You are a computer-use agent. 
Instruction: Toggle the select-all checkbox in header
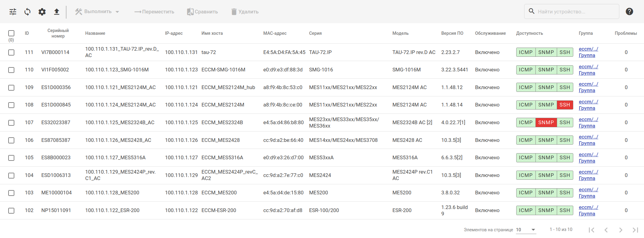[x=11, y=33]
